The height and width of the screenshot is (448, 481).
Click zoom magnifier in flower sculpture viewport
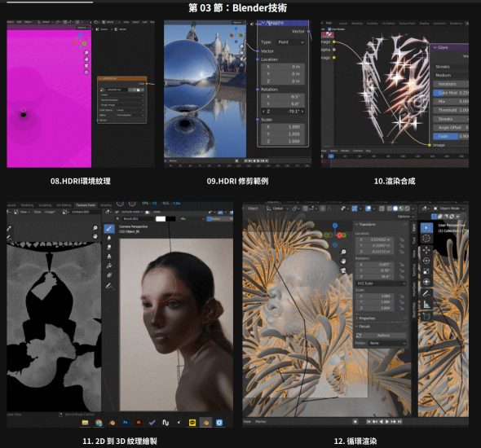343,252
